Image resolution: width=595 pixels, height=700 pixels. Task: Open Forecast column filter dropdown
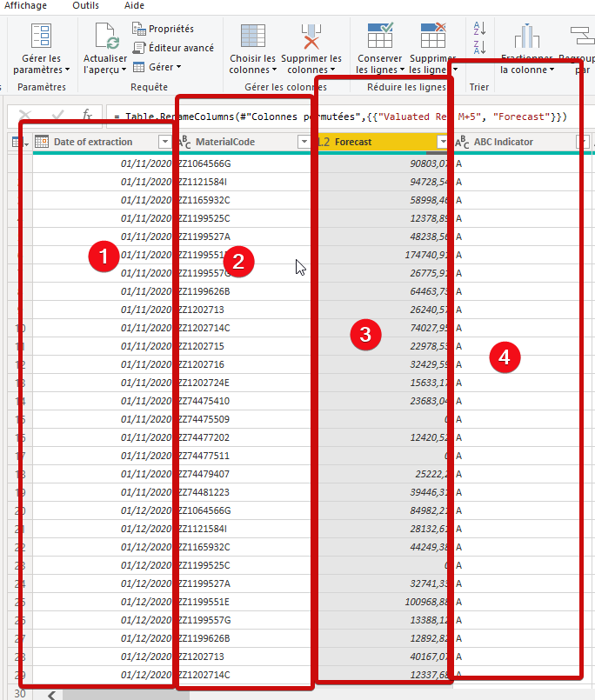tap(442, 142)
